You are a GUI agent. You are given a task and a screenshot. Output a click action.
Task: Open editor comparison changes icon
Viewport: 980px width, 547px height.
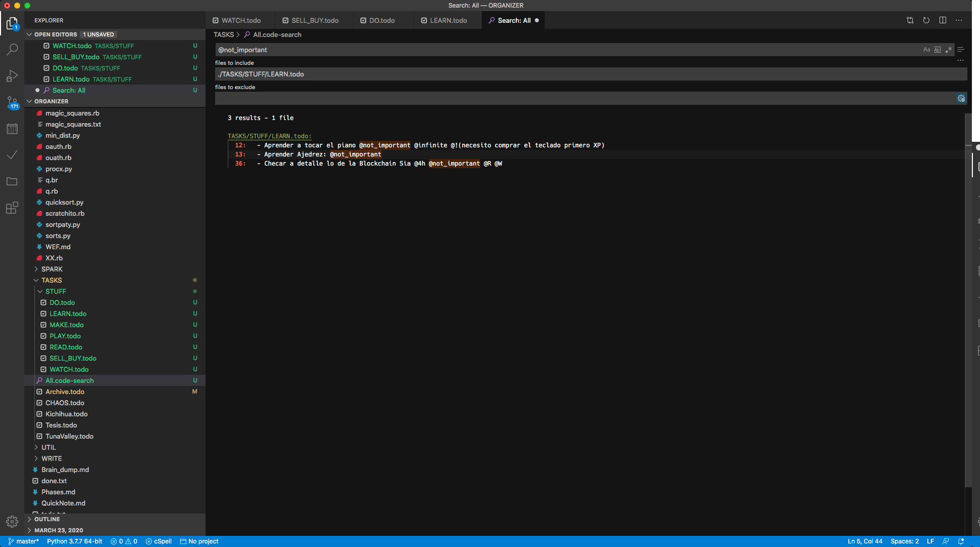pyautogui.click(x=910, y=20)
